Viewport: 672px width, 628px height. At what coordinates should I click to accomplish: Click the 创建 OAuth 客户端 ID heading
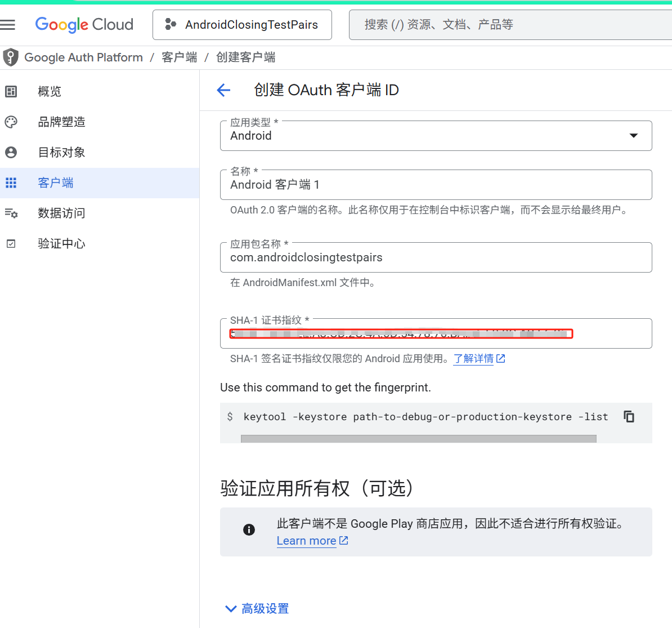pos(326,90)
